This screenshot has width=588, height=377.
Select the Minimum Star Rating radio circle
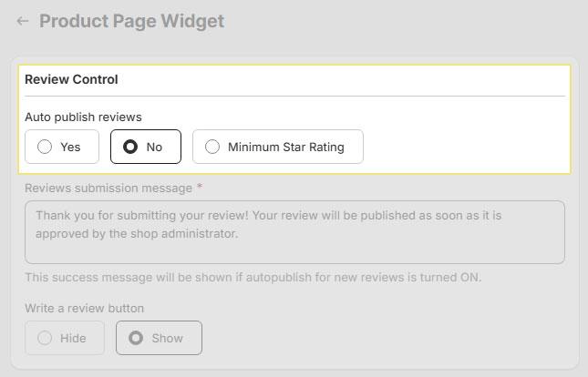click(x=212, y=147)
